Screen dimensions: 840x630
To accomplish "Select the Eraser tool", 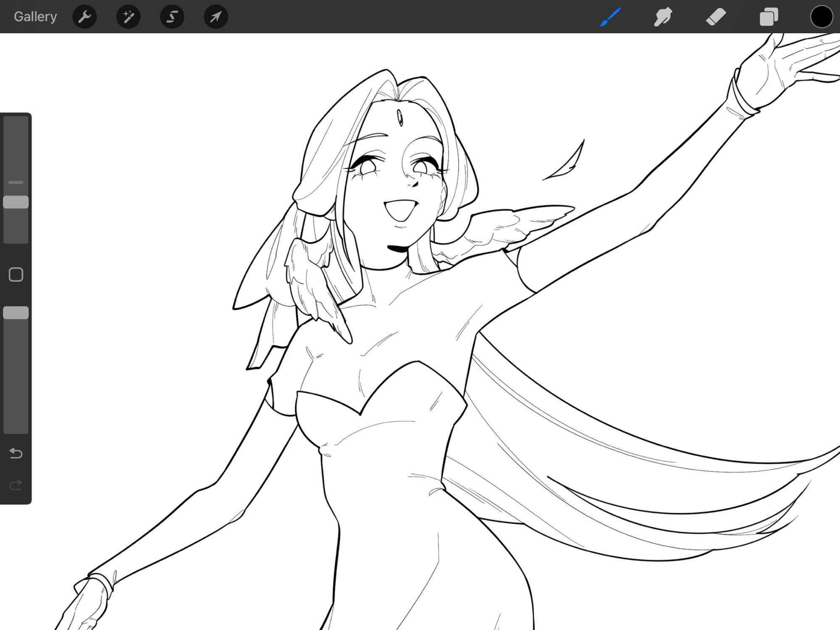I will 716,17.
